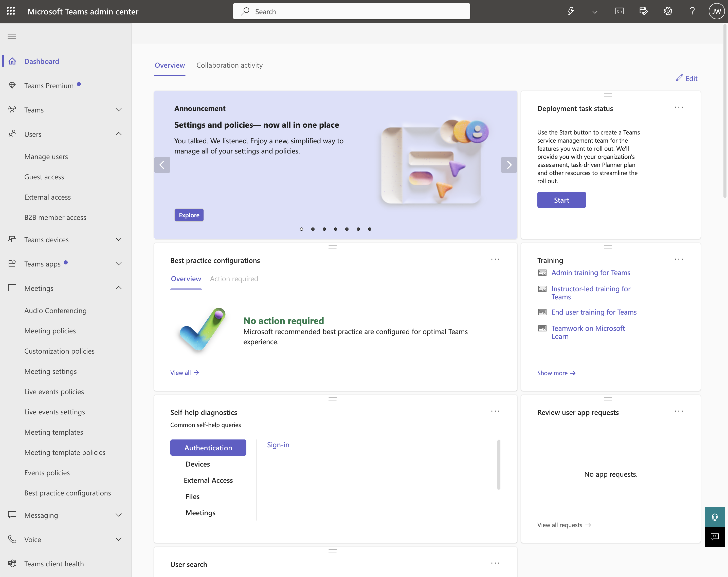The height and width of the screenshot is (577, 728).
Task: Click the calendar checkmark icon in header
Action: click(644, 11)
